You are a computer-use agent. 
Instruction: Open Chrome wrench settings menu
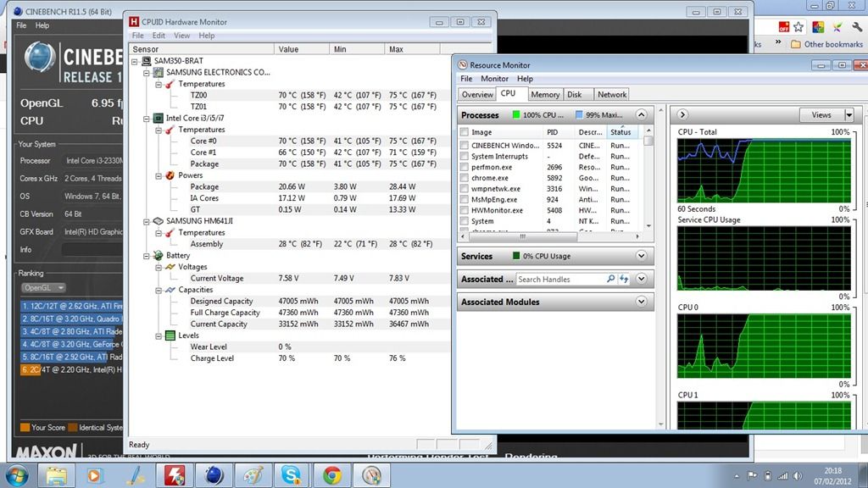[x=857, y=26]
